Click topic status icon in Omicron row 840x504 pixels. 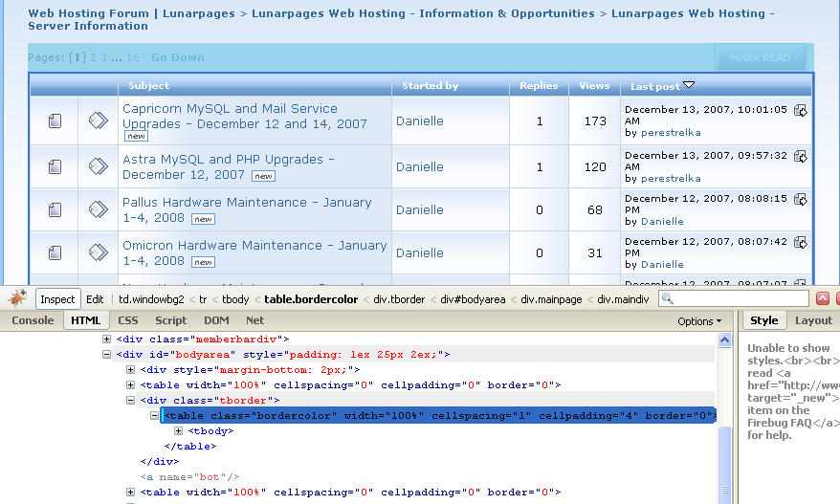pyautogui.click(x=55, y=252)
